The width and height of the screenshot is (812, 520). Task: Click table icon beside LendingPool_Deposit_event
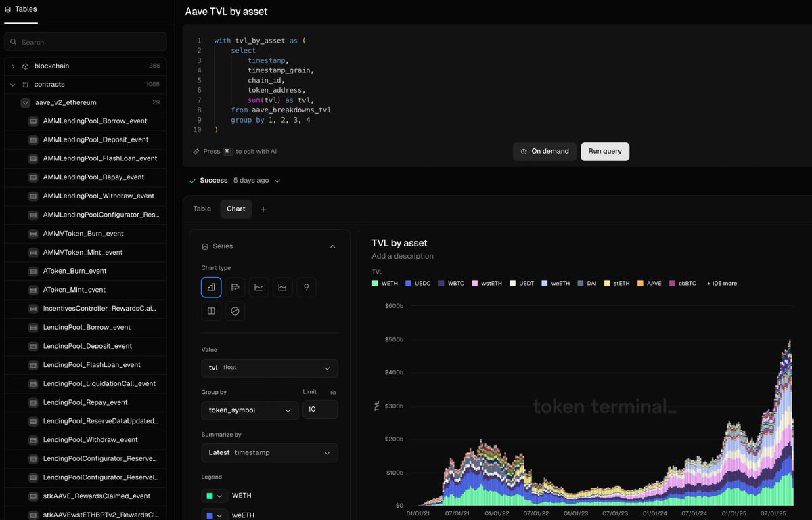point(33,346)
